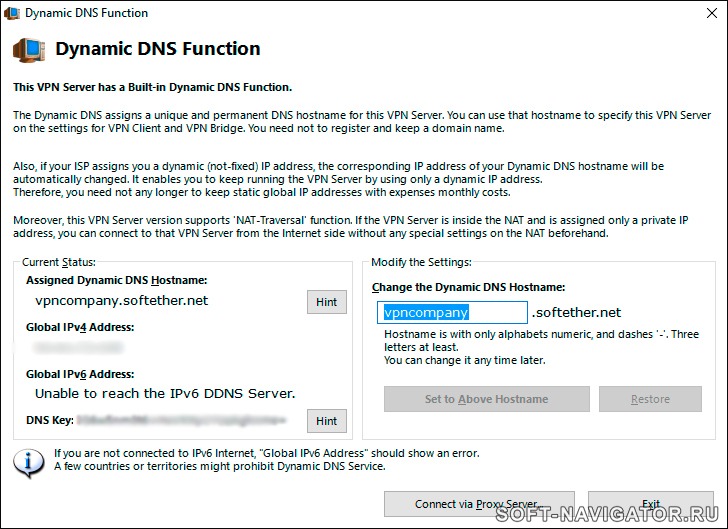Click the vpncompany hostname input field

[452, 313]
